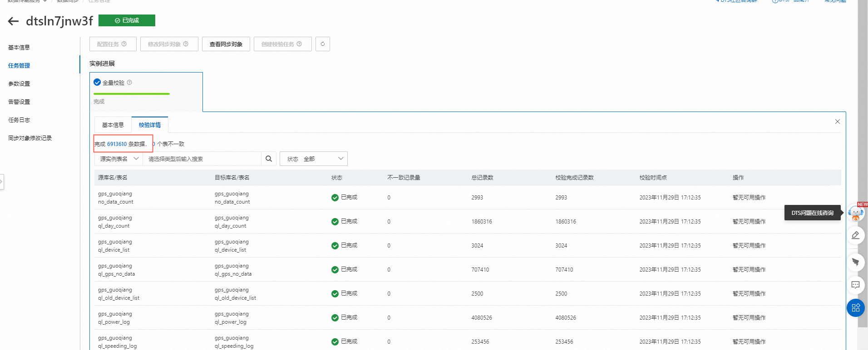
Task: Open 参数设置 in the left sidebar
Action: [19, 84]
